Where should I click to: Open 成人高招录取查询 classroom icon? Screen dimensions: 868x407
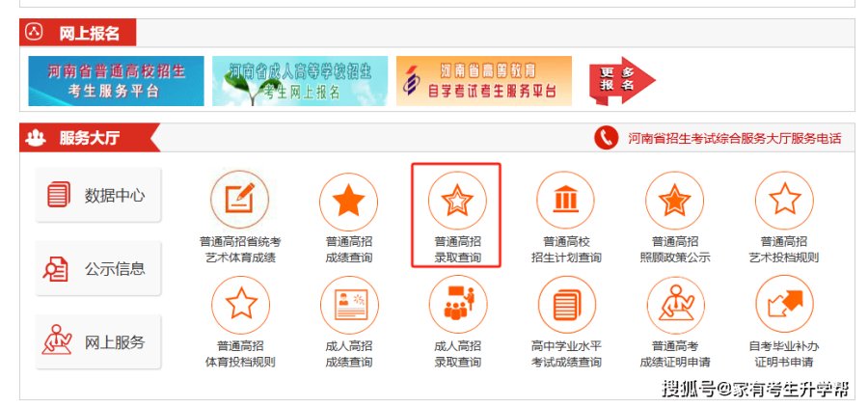click(458, 304)
